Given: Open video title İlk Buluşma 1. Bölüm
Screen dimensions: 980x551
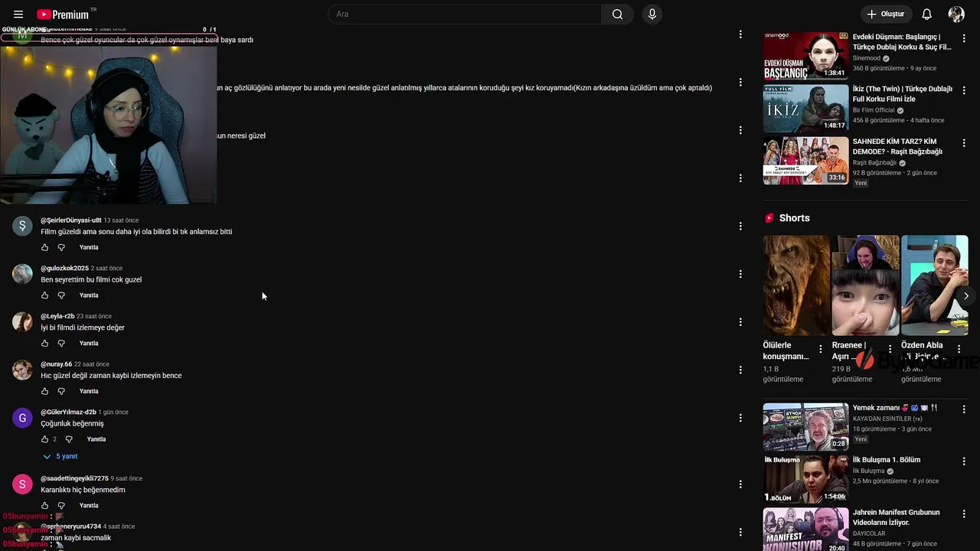Looking at the screenshot, I should pos(887,460).
